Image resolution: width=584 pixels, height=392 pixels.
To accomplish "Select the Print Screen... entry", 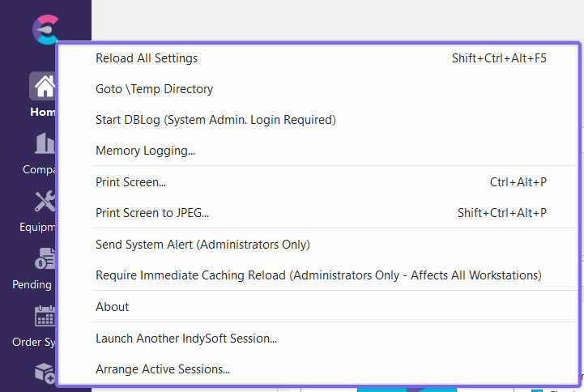I will coord(130,182).
